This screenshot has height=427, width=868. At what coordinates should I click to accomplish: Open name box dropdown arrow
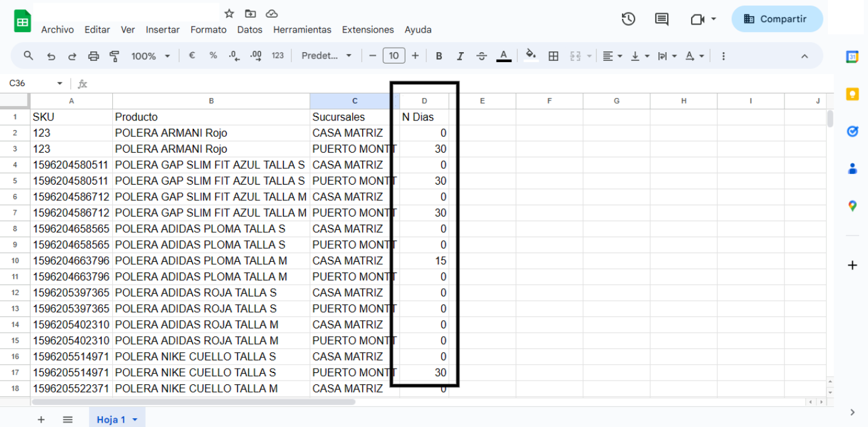pyautogui.click(x=60, y=84)
